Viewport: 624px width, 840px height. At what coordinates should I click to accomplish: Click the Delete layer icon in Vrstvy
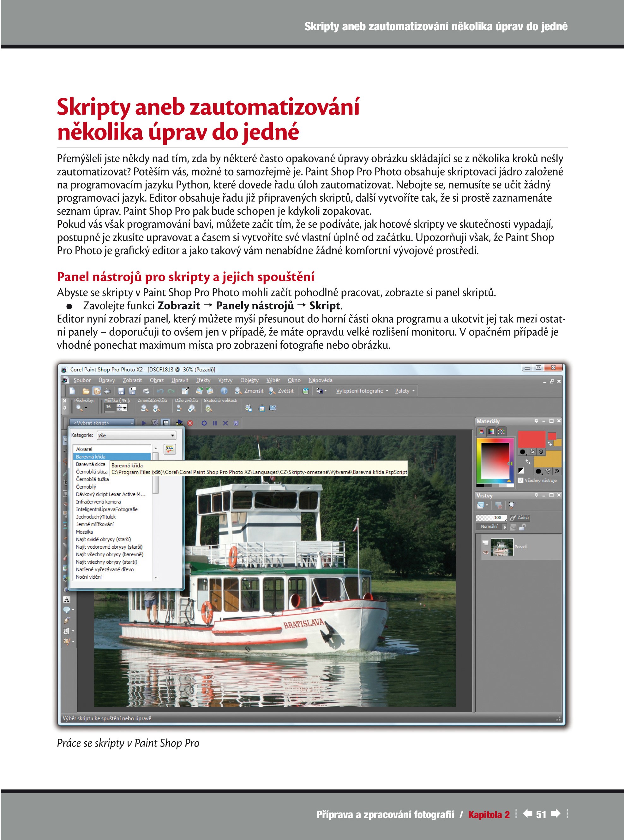coord(499,505)
